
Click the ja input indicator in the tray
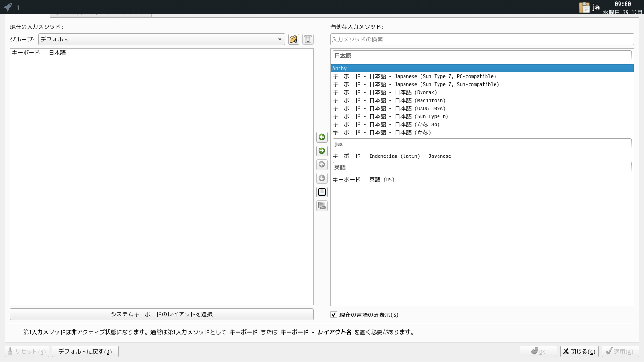596,7
